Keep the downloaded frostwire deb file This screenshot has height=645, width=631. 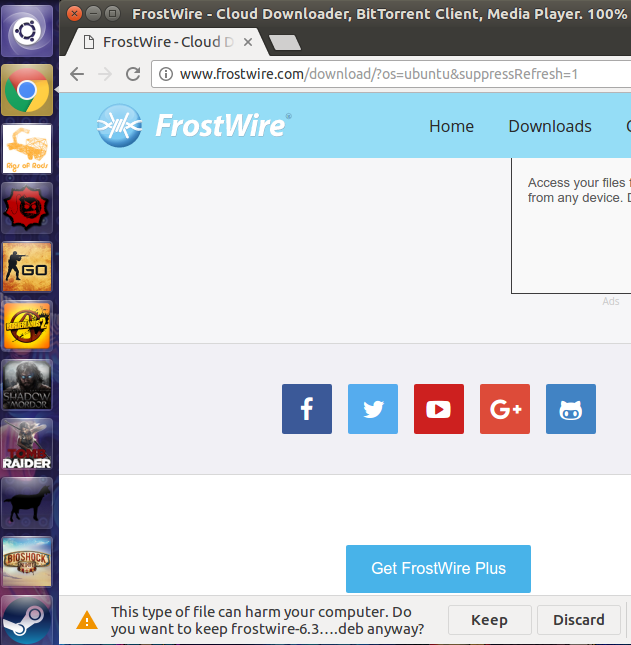[x=489, y=620]
